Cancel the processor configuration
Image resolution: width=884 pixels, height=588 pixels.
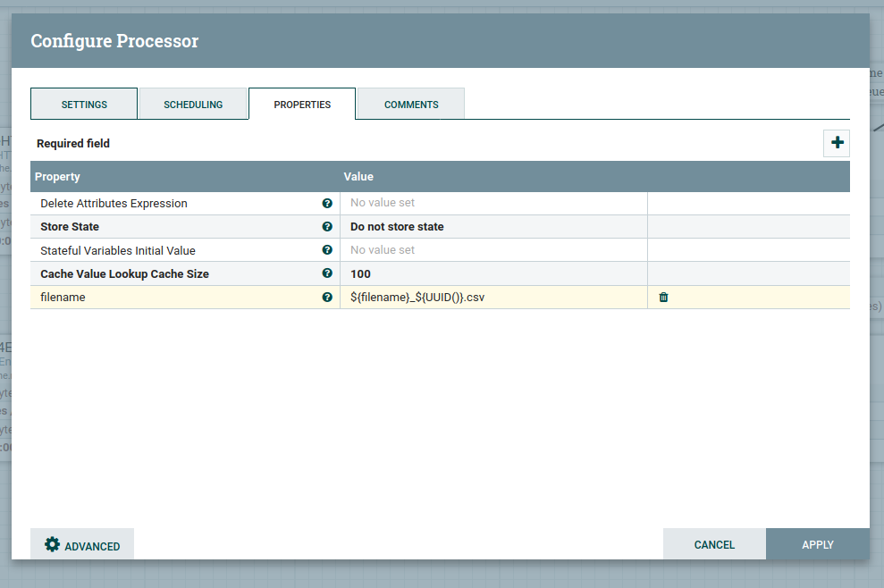[x=714, y=545]
